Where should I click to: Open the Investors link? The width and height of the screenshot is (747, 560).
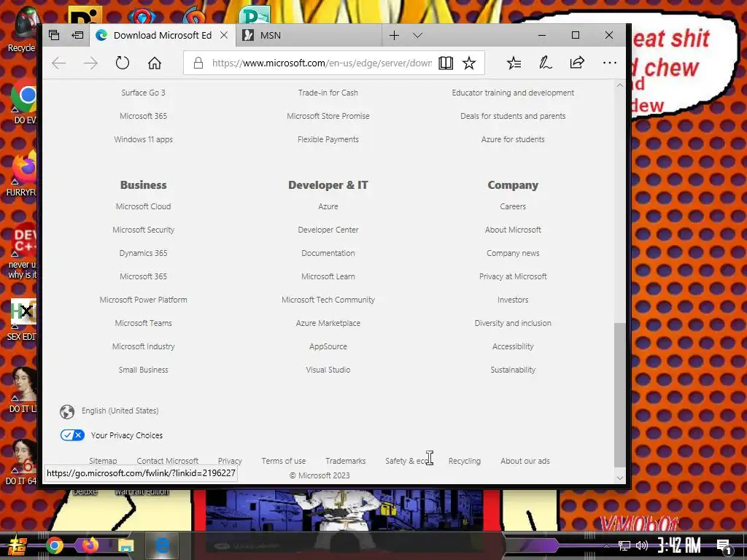pyautogui.click(x=513, y=300)
